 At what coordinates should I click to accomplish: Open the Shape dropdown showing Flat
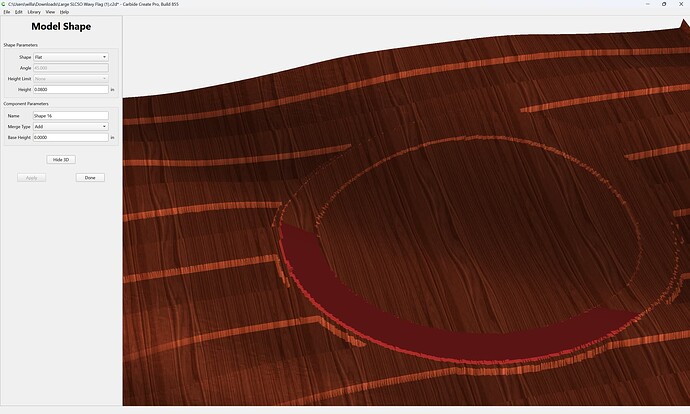pyautogui.click(x=71, y=57)
